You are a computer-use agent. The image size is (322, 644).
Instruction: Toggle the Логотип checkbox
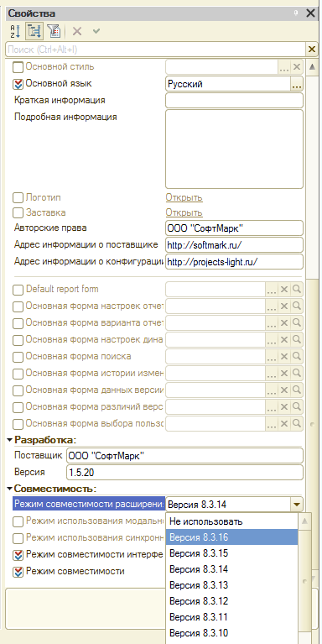click(x=18, y=198)
